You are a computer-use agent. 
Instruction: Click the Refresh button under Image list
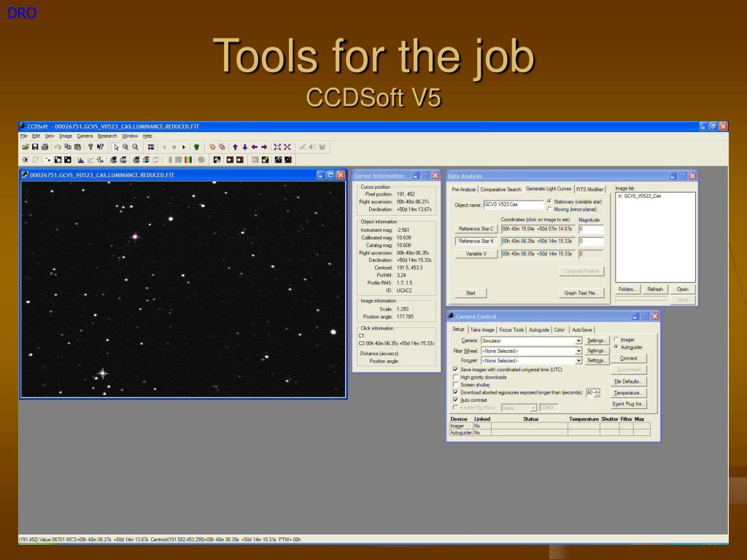[655, 289]
